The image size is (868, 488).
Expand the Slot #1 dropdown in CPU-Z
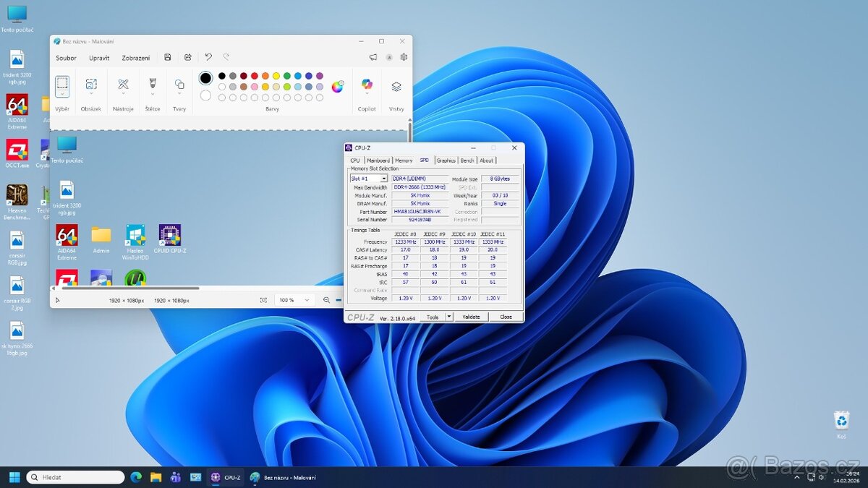384,179
